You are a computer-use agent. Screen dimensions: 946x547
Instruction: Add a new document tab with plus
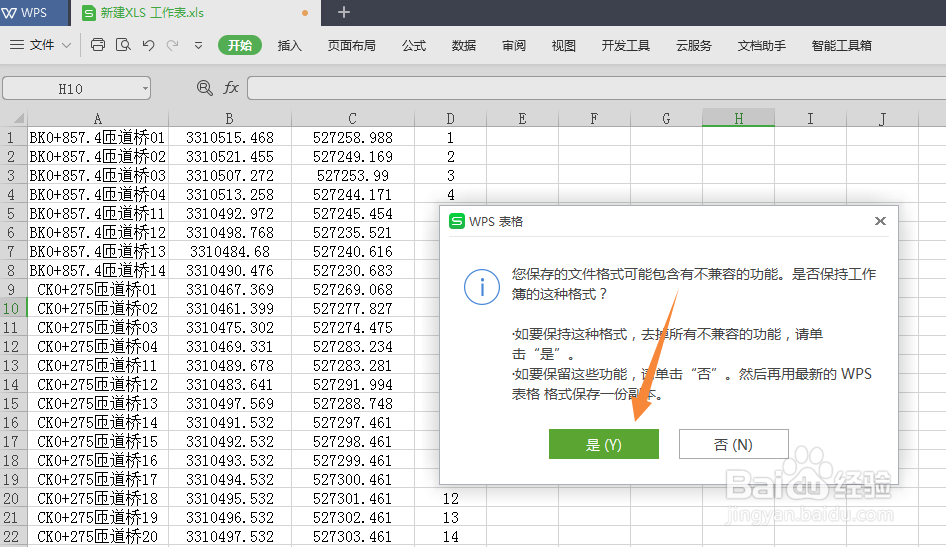coord(344,12)
